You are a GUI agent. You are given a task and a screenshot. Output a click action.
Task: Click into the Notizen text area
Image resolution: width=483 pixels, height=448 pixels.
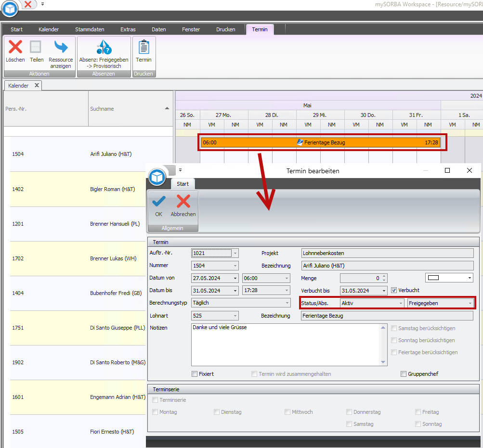click(x=286, y=345)
